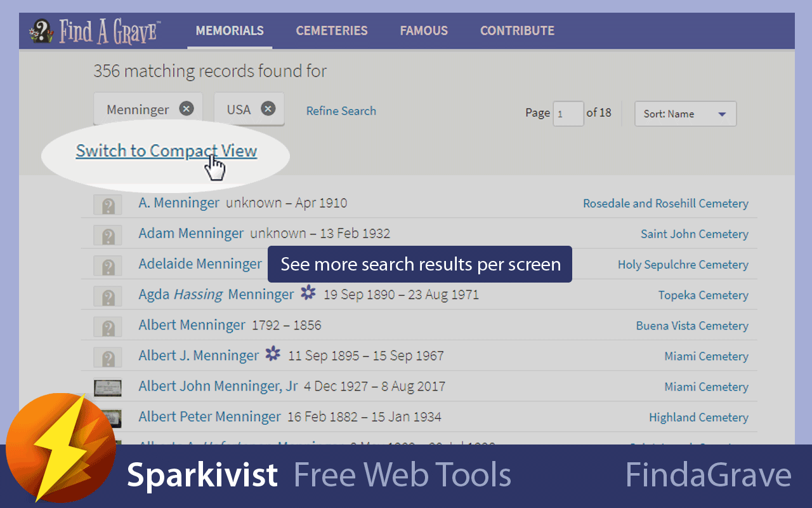Open Miami Cemetery link for Albert J. Menninger
The image size is (812, 508).
(706, 356)
